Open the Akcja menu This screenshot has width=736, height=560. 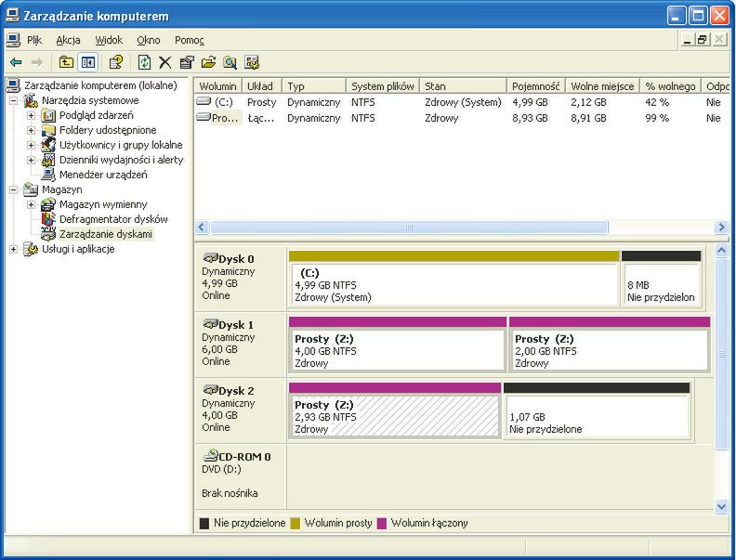pos(68,40)
